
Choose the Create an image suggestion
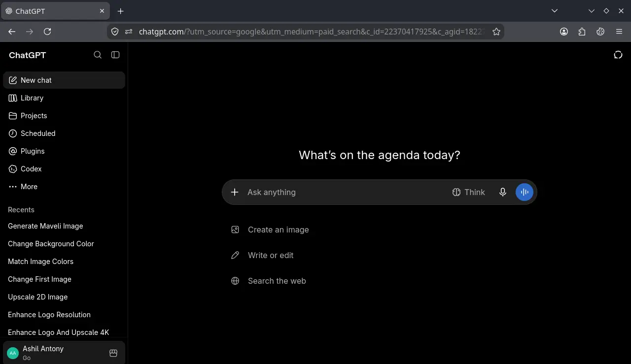point(270,230)
